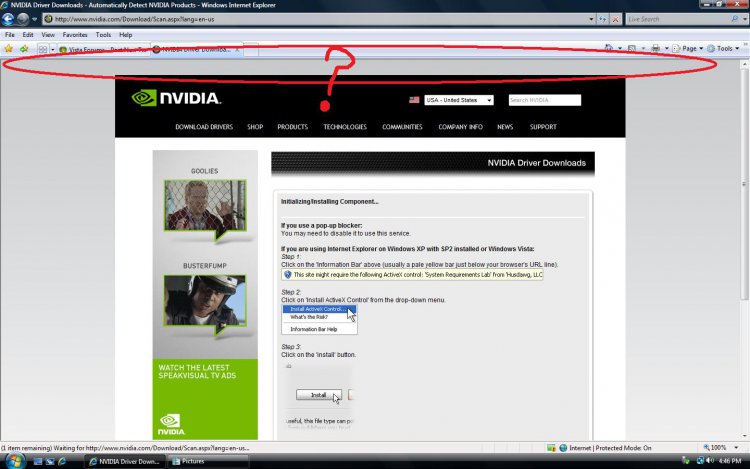750x469 pixels.
Task: Click the page vertical scrollbar thumb
Action: [744, 184]
